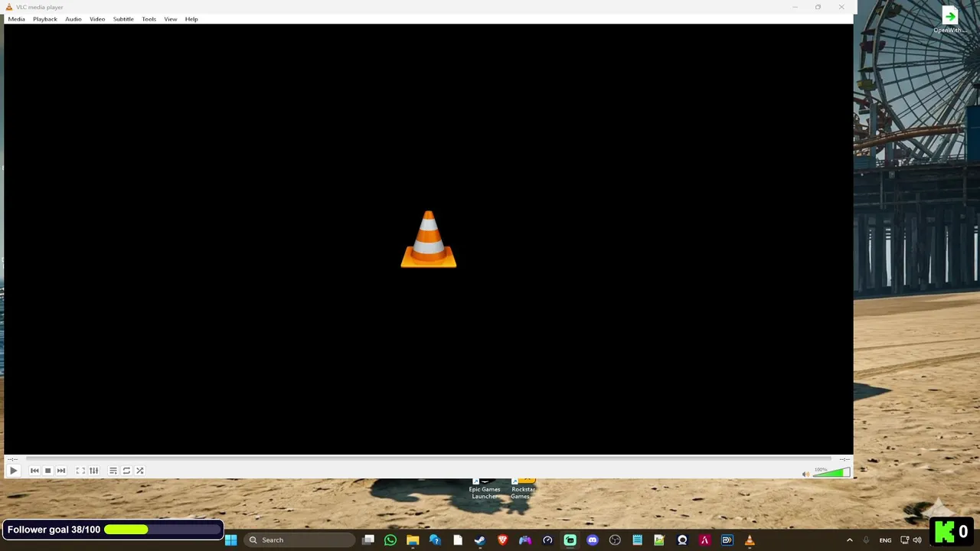Minimize the VLC media player window

795,7
